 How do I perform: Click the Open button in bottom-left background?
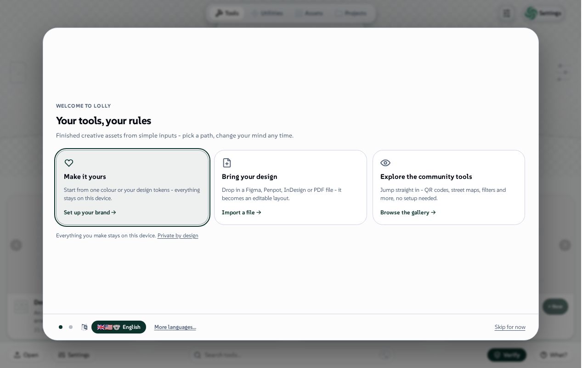click(26, 355)
